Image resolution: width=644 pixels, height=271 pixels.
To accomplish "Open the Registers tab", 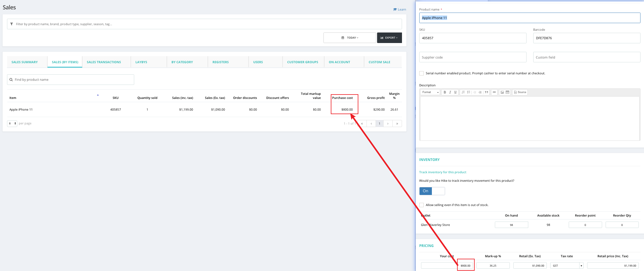I will (x=221, y=62).
